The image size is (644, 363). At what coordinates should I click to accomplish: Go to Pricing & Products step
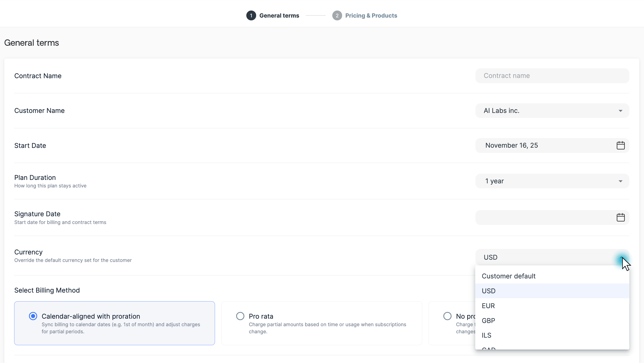click(371, 16)
